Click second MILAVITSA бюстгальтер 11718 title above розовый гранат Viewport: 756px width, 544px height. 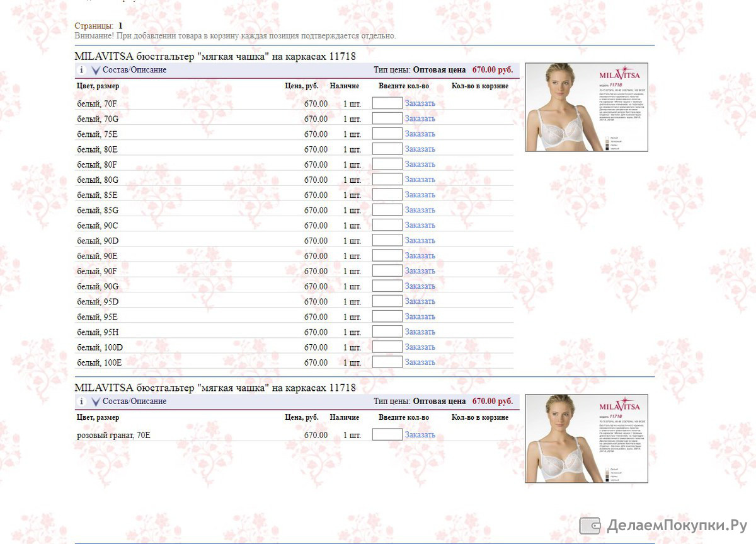click(215, 388)
